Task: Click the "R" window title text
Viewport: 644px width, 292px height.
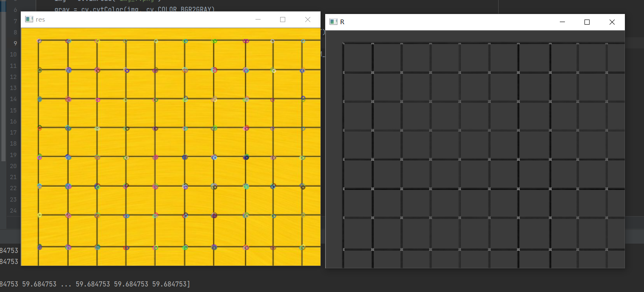Action: (x=342, y=22)
